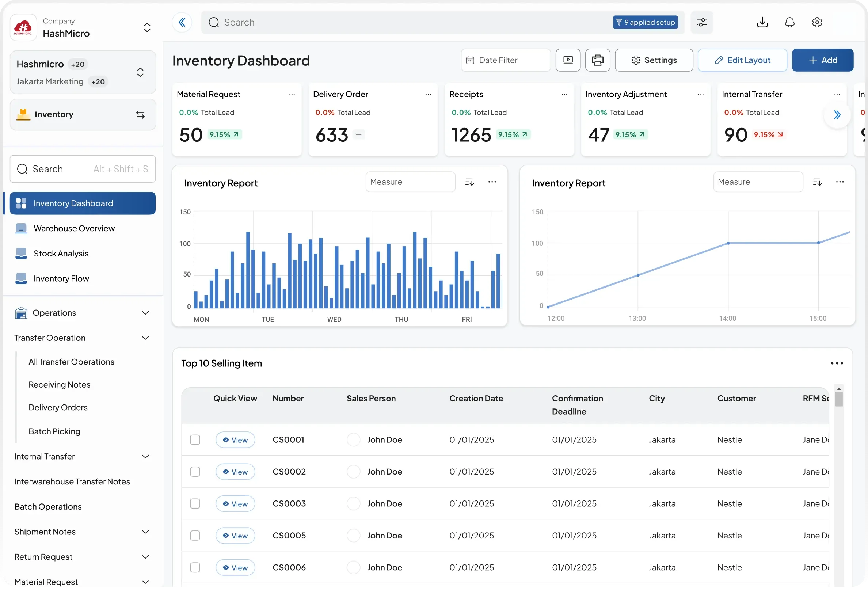Select the CS0003 row checkbox
Image resolution: width=868 pixels, height=590 pixels.
click(x=195, y=504)
